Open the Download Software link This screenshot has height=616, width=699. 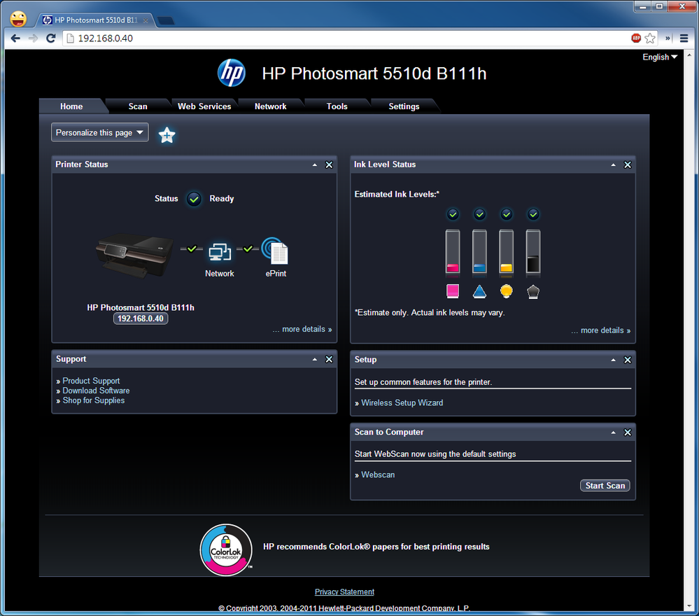pos(97,391)
